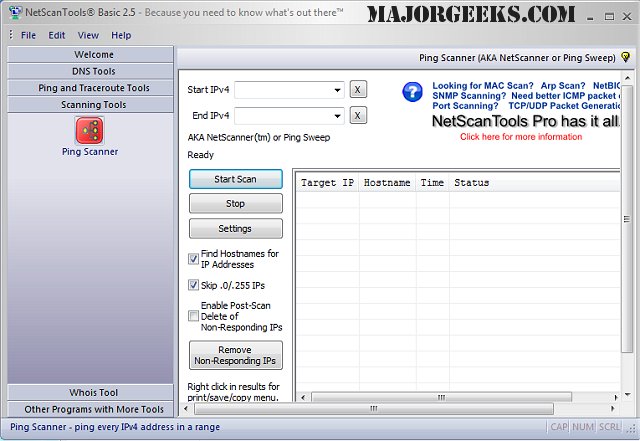Viewport: 640px width, 441px height.
Task: Close the NetScanTools window
Action: pyautogui.click(x=627, y=16)
